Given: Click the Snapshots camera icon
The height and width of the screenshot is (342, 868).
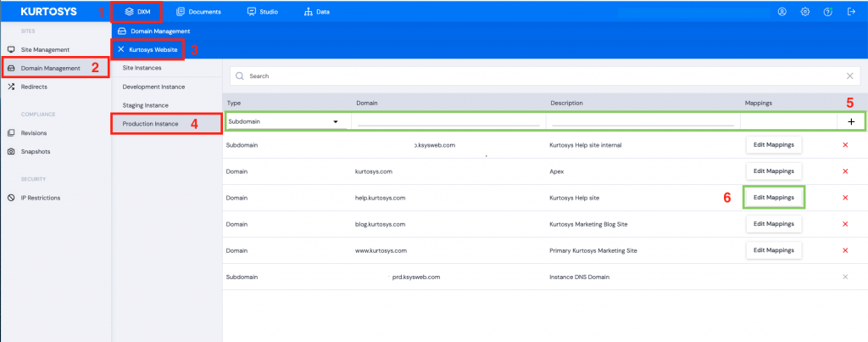Looking at the screenshot, I should point(11,151).
